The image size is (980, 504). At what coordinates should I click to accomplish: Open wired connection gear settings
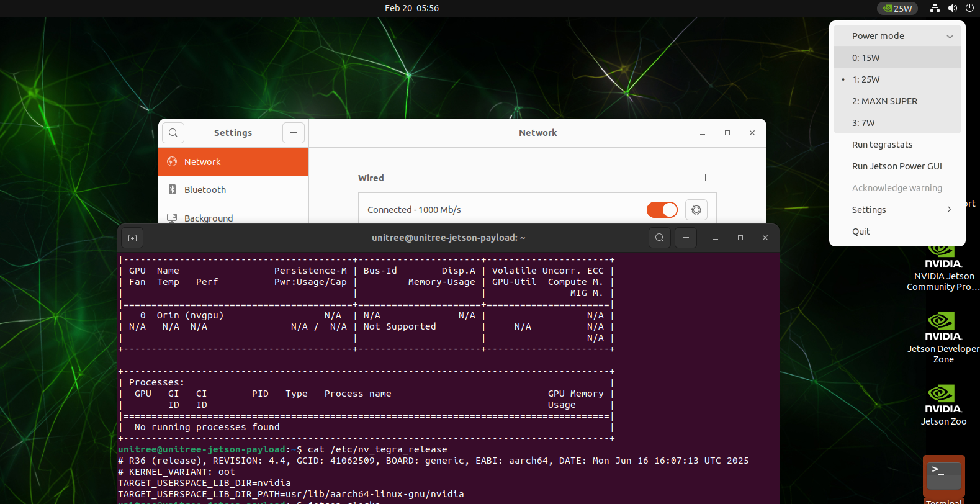tap(696, 210)
